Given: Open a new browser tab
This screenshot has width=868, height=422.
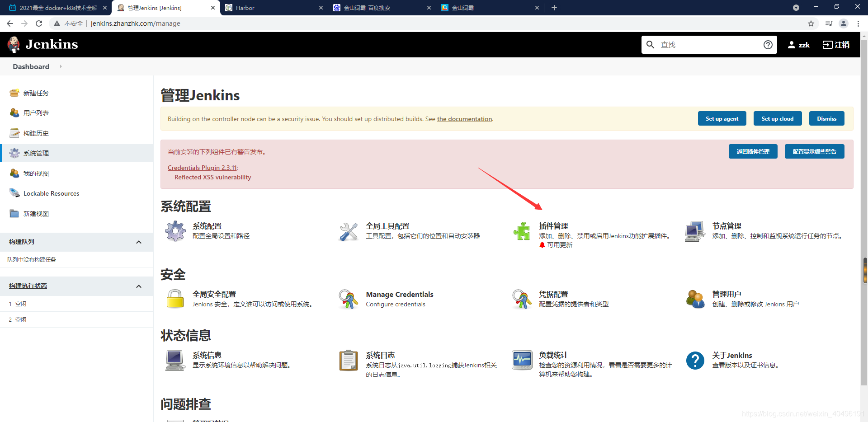Looking at the screenshot, I should click(x=554, y=8).
